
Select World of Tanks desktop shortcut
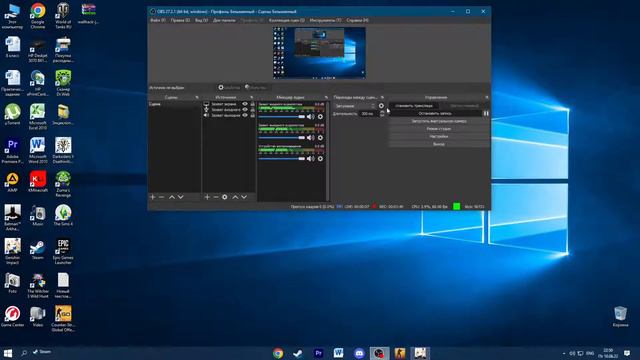tap(63, 16)
